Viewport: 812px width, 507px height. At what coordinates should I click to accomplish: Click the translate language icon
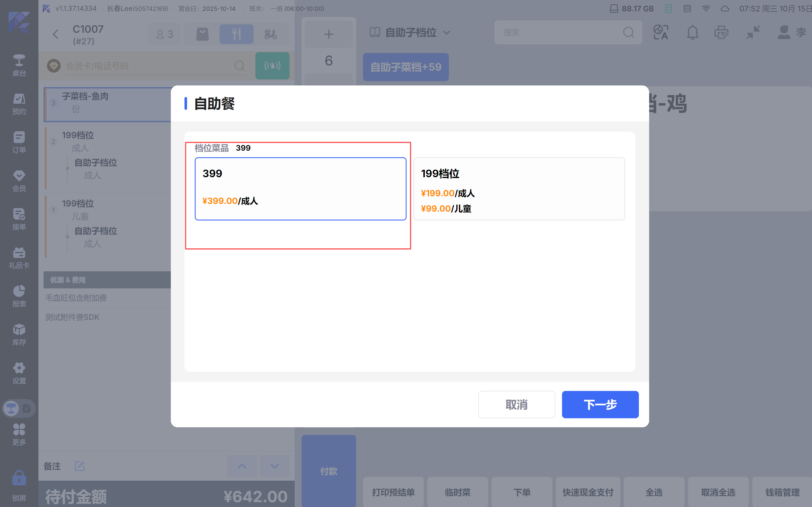coord(661,32)
